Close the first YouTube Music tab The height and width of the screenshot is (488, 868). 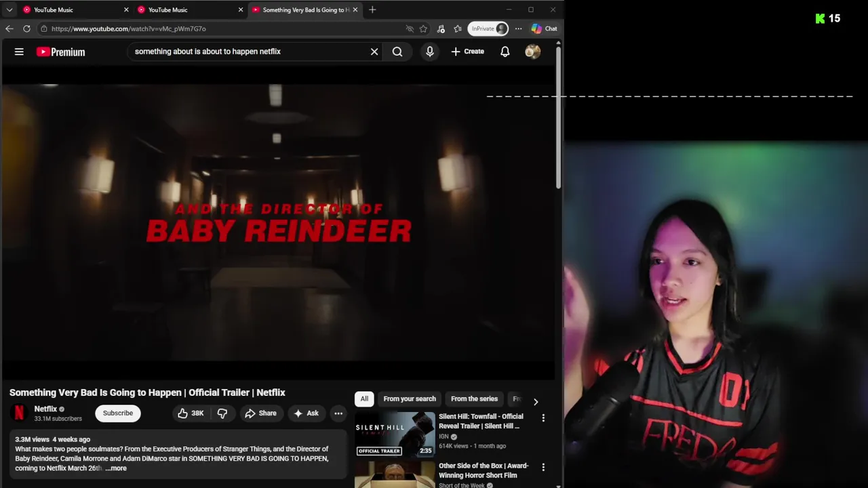coord(126,9)
